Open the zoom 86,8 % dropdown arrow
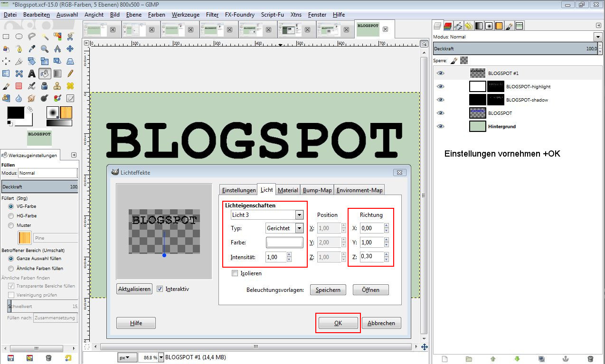The width and height of the screenshot is (605, 364). point(161,357)
